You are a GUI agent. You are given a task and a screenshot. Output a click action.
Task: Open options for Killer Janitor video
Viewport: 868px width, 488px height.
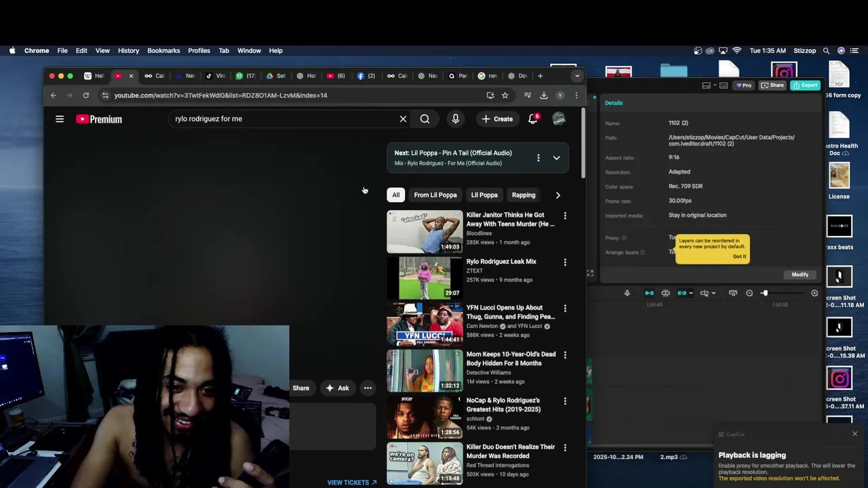click(565, 216)
